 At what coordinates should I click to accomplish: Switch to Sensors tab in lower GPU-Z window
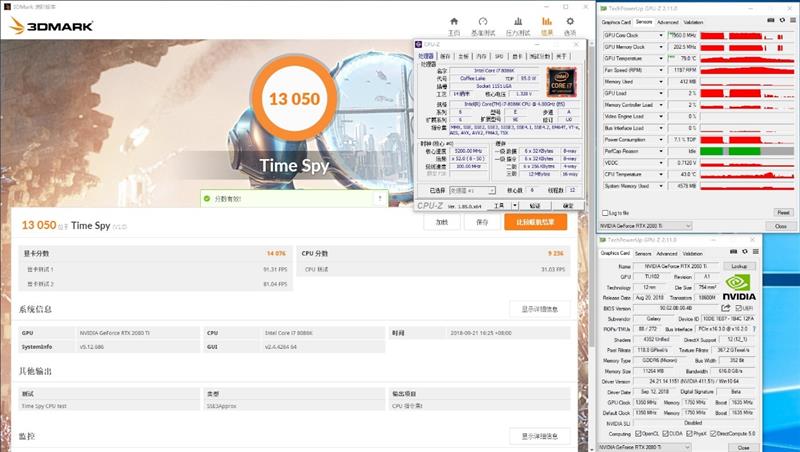coord(643,254)
